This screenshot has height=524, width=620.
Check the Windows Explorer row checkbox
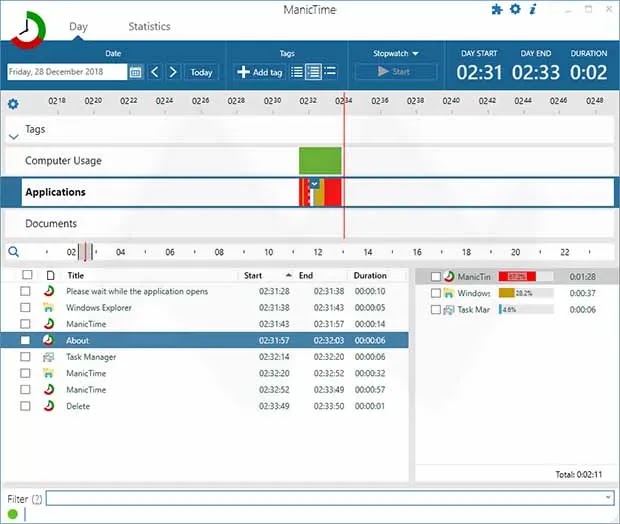pyautogui.click(x=26, y=308)
